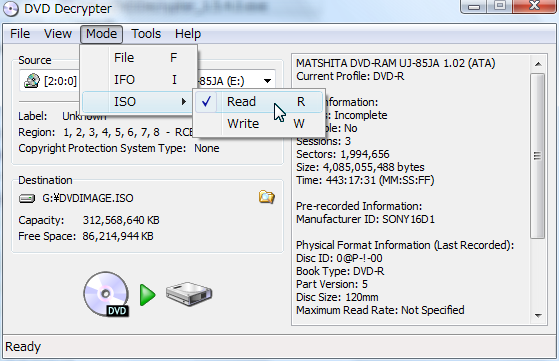Select Write in the ISO submenu

[259, 124]
